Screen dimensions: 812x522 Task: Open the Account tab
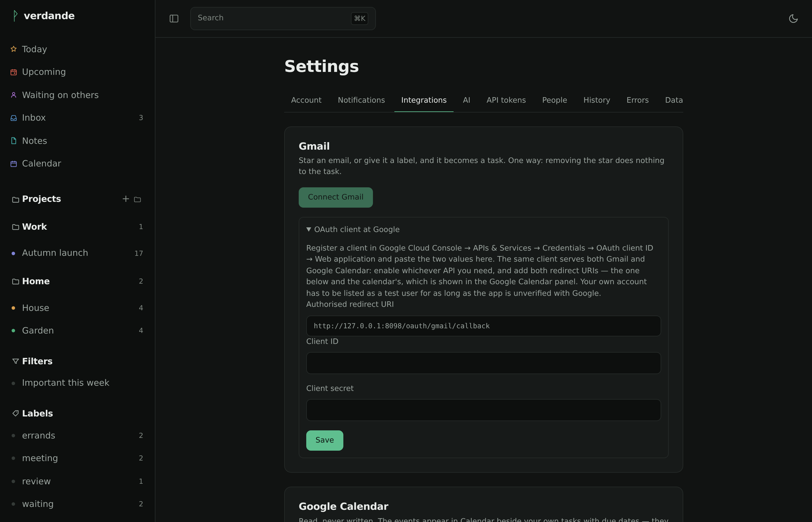coord(306,100)
